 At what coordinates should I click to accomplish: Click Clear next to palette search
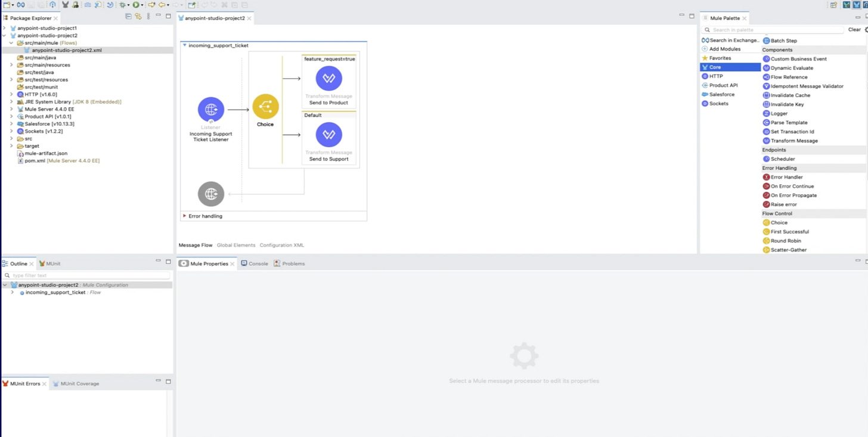point(854,30)
